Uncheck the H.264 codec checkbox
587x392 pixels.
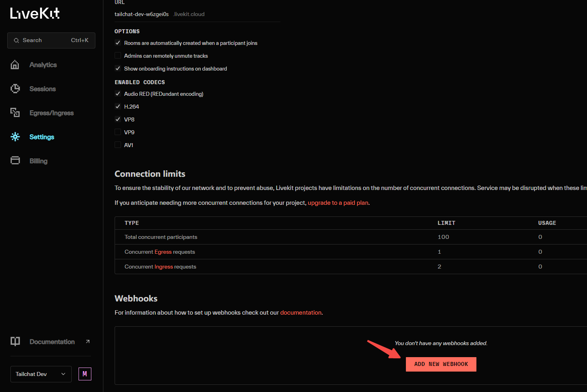pyautogui.click(x=118, y=107)
